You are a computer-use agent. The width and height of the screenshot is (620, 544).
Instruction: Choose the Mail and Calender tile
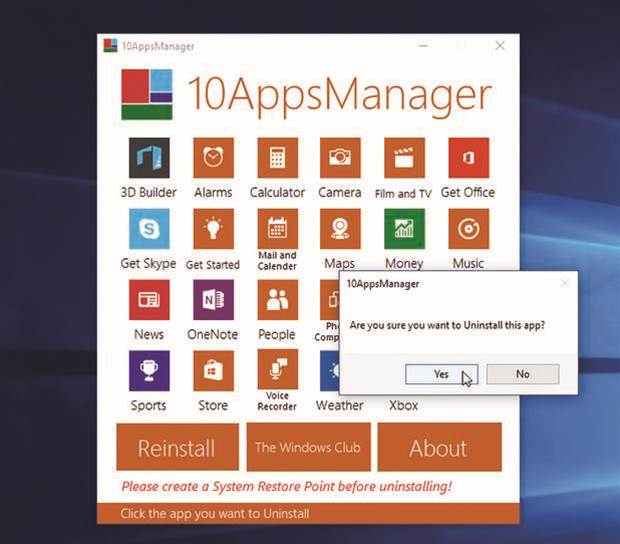pyautogui.click(x=278, y=229)
